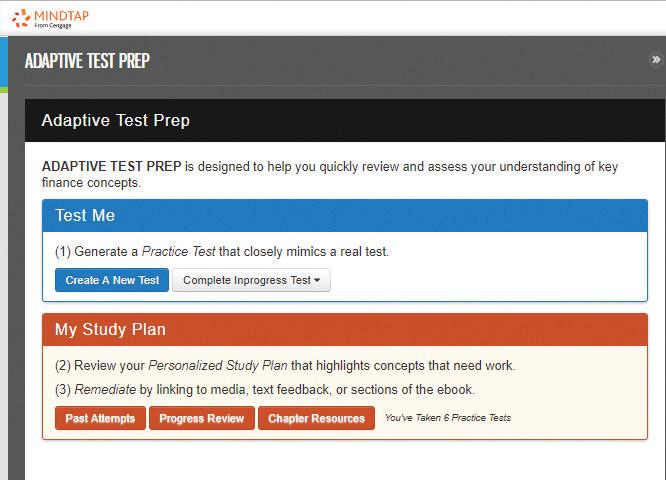Open the Complete Inprogress Test dropdown

click(x=251, y=280)
